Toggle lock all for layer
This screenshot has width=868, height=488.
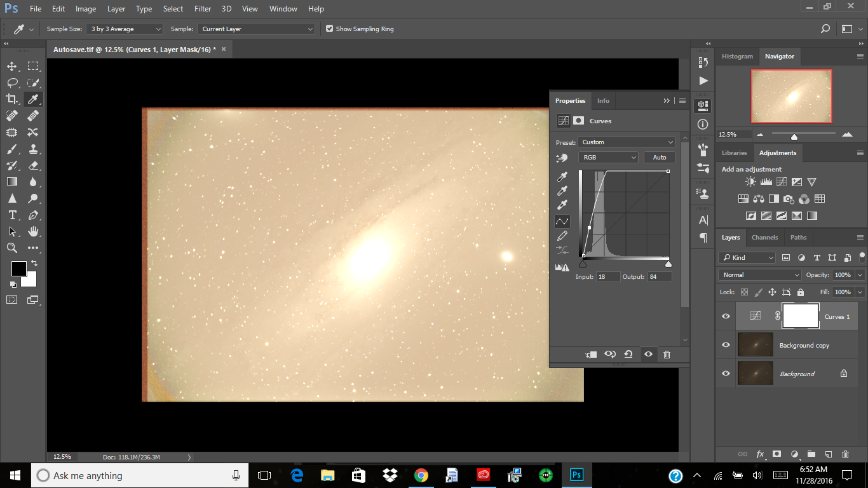800,292
